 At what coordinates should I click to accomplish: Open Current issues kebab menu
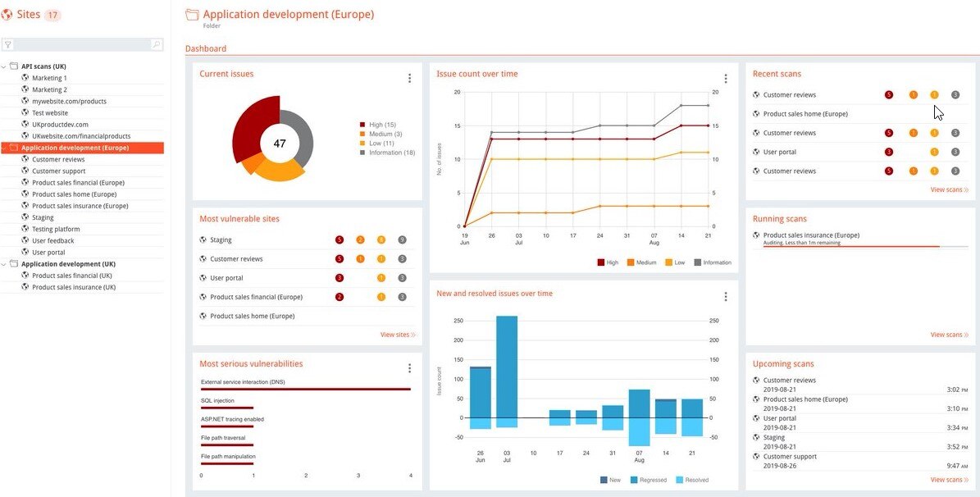click(409, 78)
